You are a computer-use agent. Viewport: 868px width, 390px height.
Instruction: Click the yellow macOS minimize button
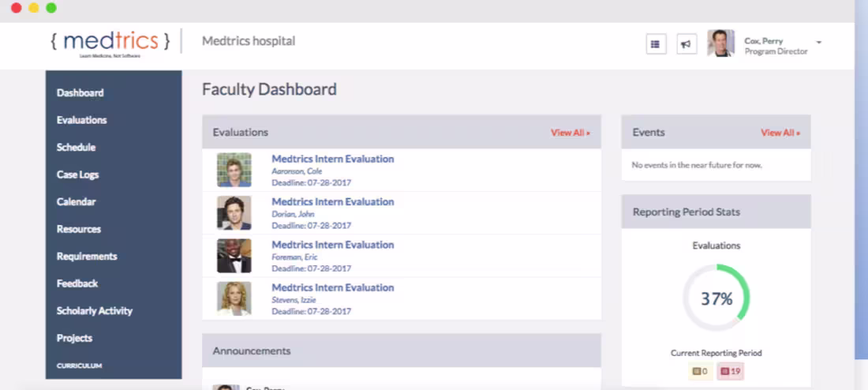(x=34, y=8)
